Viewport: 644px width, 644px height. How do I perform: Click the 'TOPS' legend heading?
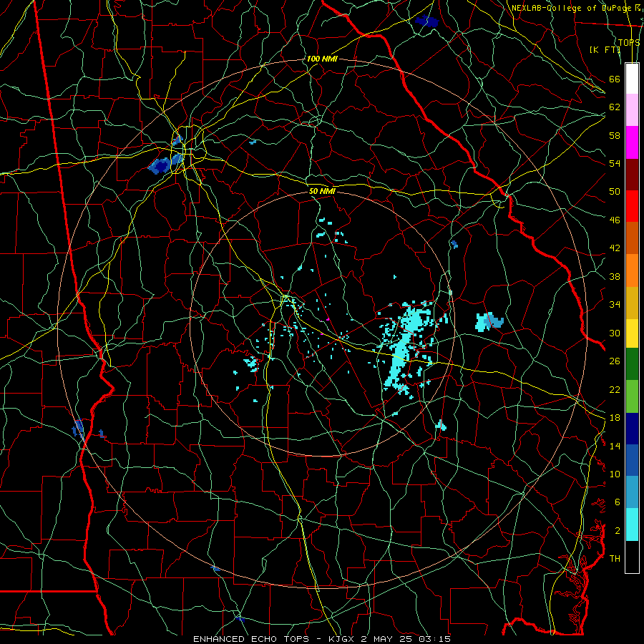[x=629, y=42]
